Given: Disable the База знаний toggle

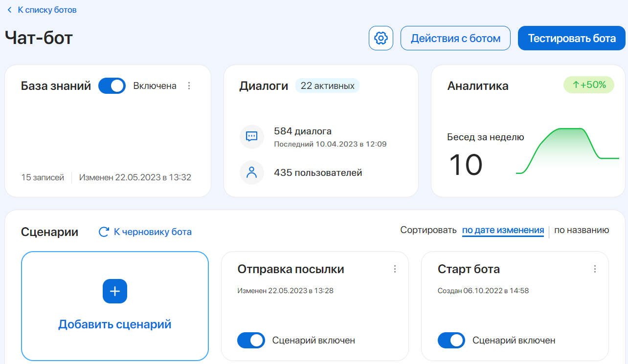Looking at the screenshot, I should pos(112,85).
